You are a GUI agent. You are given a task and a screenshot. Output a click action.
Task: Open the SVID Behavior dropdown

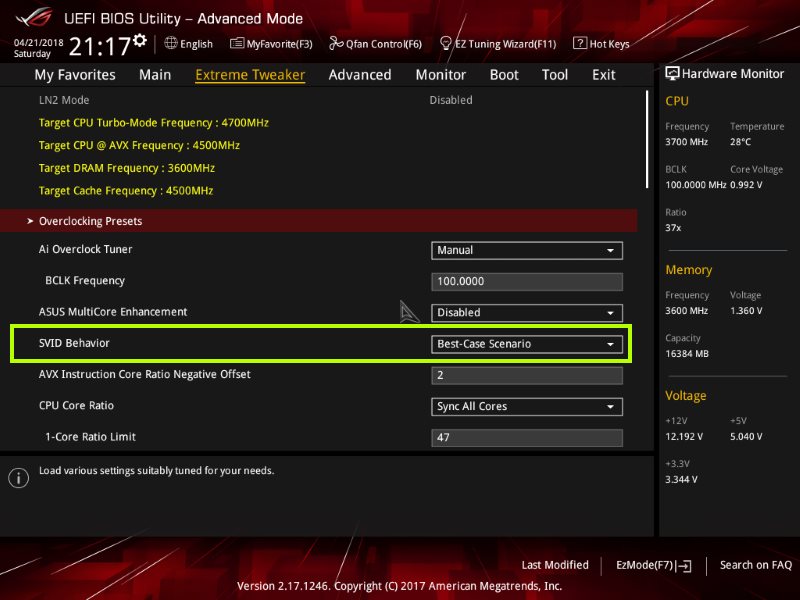(527, 344)
